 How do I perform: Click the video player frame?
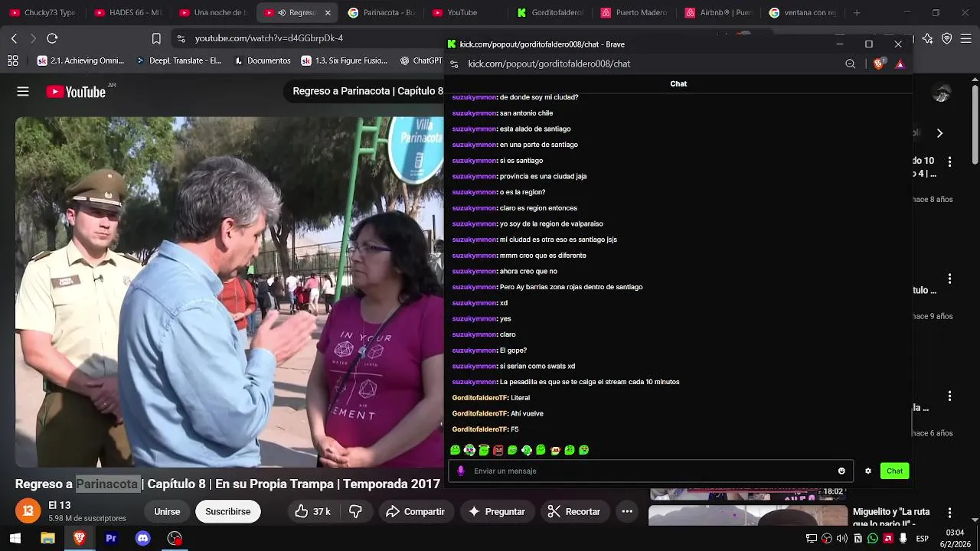tap(230, 292)
